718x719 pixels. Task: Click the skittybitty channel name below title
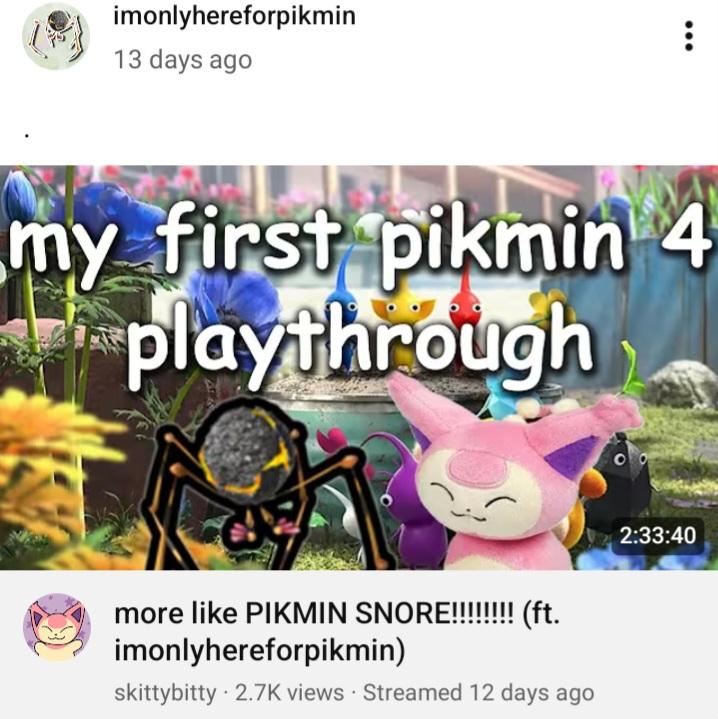click(165, 692)
